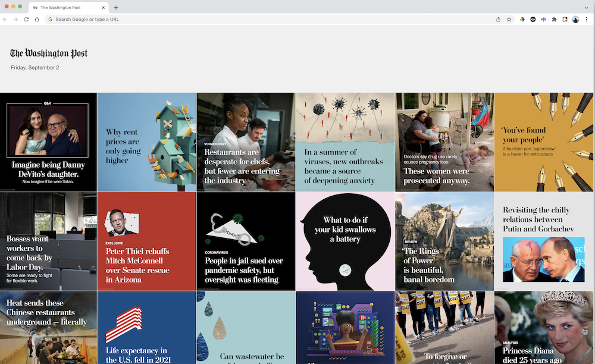Open the Putin and Gorbachev relations story

[x=544, y=241]
